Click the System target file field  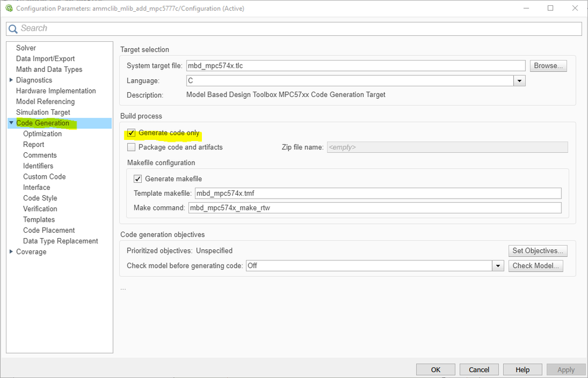coord(356,66)
